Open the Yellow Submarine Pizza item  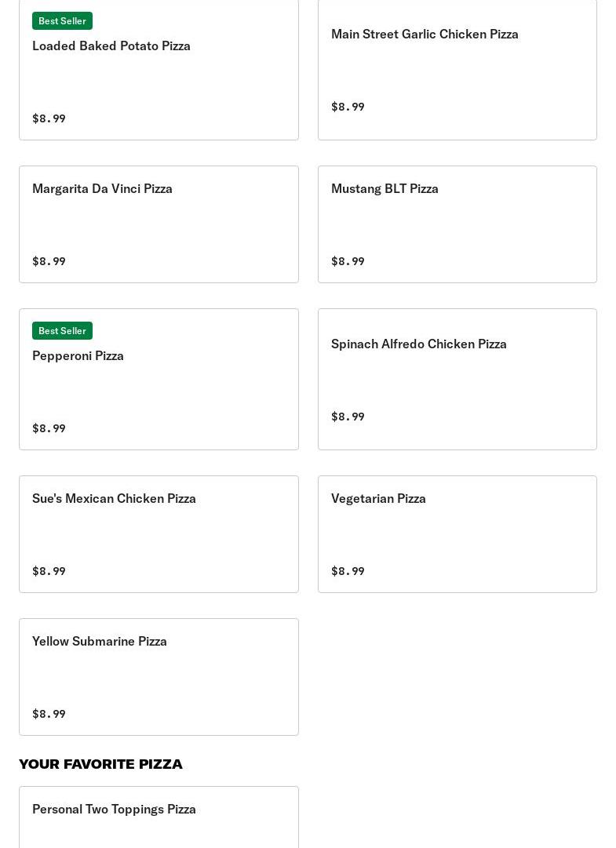pos(159,677)
